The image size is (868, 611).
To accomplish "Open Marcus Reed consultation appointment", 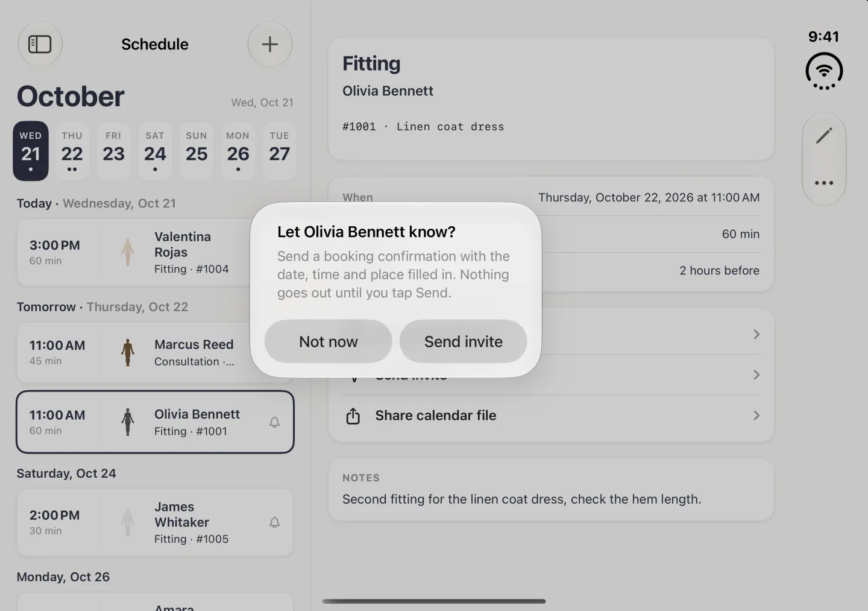I will pos(155,352).
